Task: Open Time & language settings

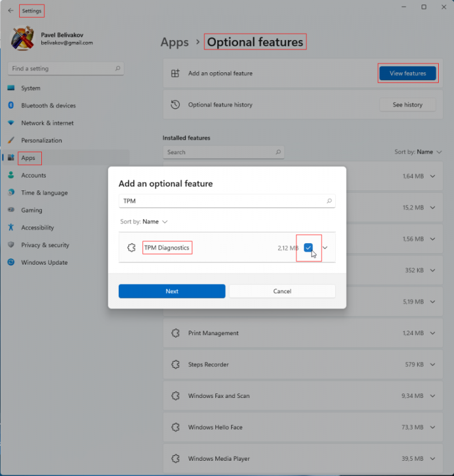Action: click(x=65, y=193)
